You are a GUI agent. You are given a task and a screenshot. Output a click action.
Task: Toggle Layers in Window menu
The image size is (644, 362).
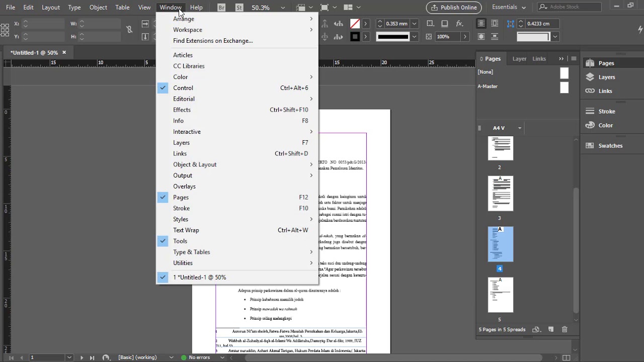237,143
